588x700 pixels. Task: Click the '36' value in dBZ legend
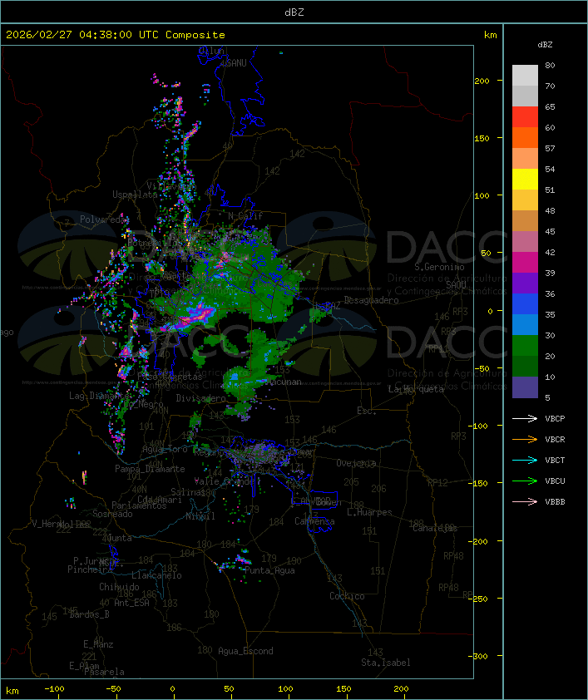pos(550,293)
